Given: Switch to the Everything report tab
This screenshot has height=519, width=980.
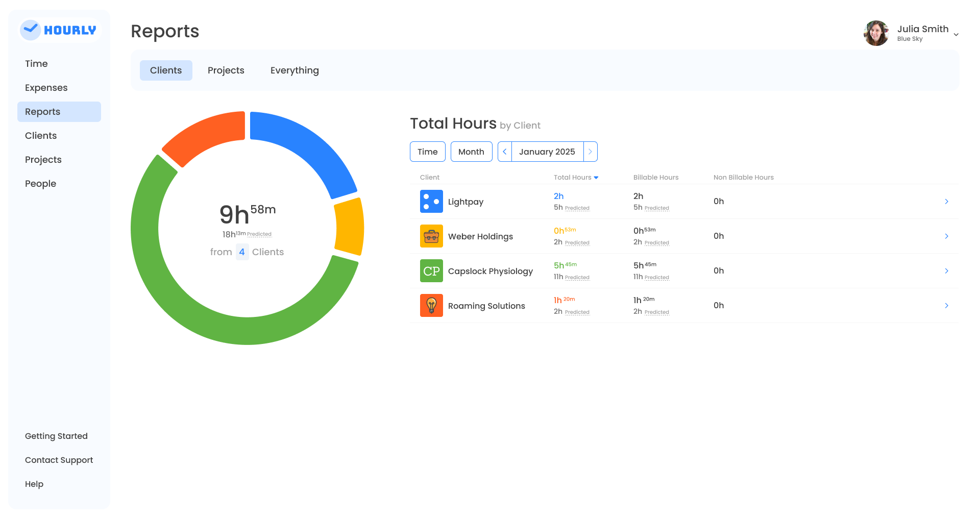Looking at the screenshot, I should coord(295,70).
